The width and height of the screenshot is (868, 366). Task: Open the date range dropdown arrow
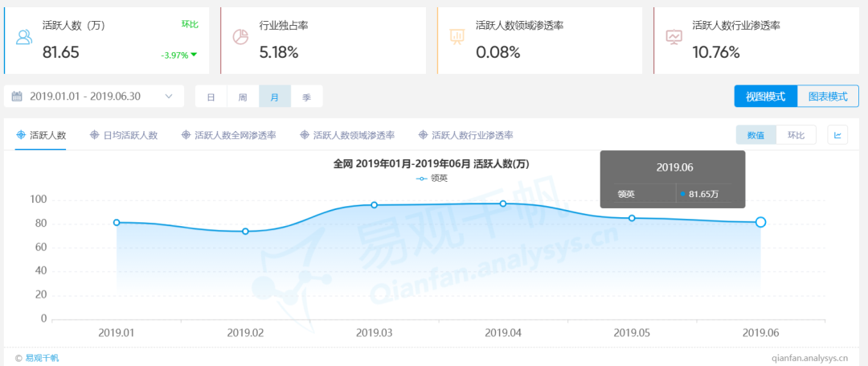[x=169, y=97]
